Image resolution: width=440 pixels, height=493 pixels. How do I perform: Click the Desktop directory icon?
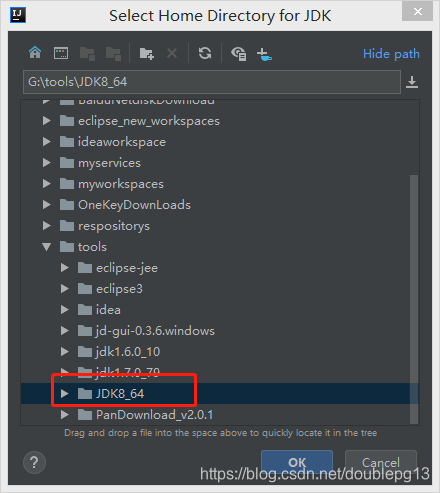(x=61, y=53)
